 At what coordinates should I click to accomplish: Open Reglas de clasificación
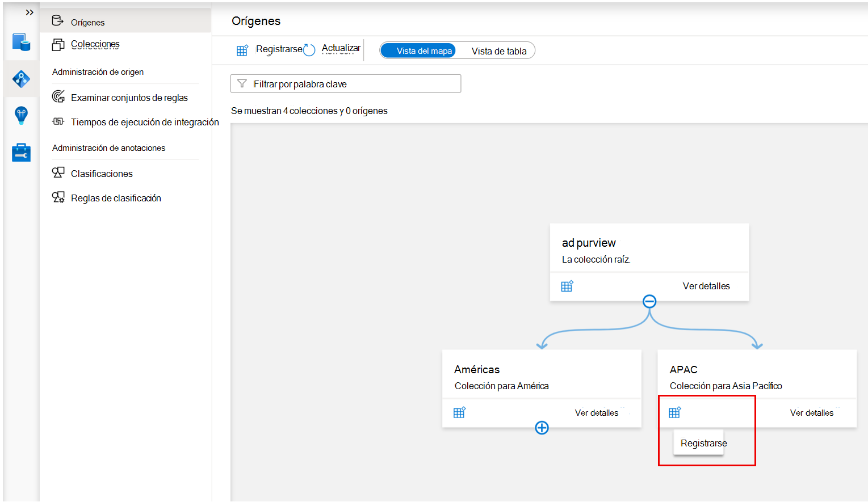pos(116,197)
